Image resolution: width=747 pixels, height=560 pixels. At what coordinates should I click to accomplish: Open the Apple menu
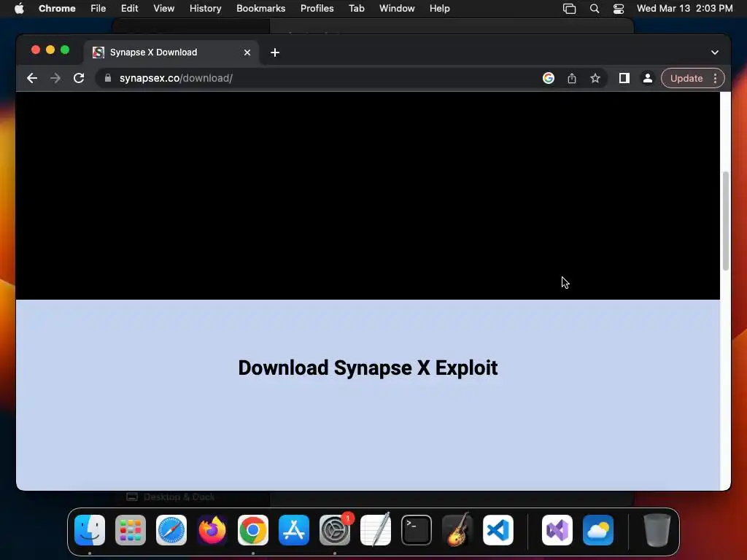coord(19,8)
